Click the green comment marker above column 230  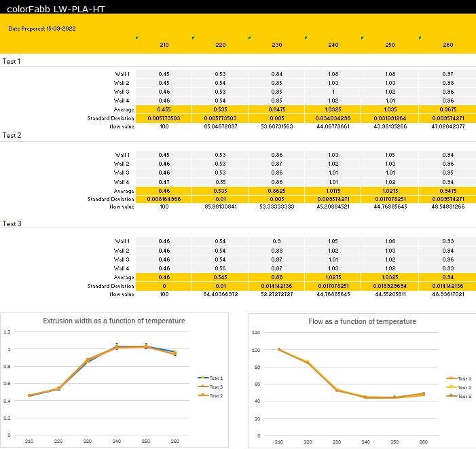250,38
